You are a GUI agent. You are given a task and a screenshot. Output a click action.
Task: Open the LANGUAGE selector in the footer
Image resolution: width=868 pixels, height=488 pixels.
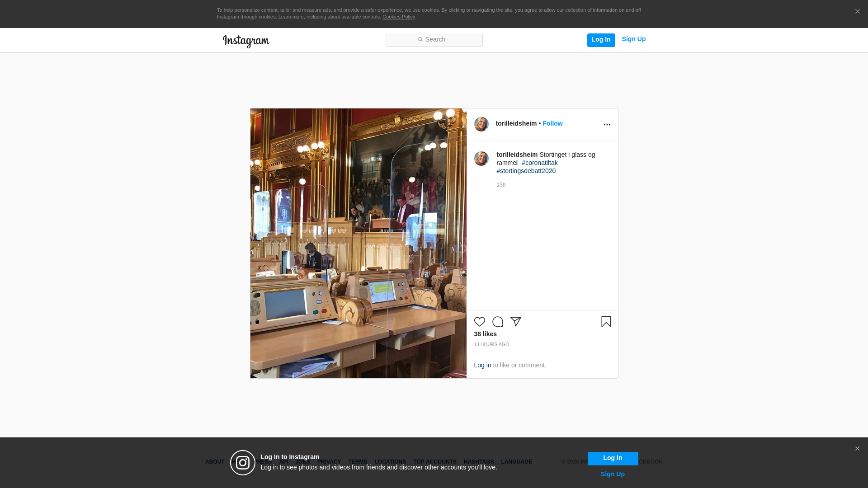click(x=516, y=462)
